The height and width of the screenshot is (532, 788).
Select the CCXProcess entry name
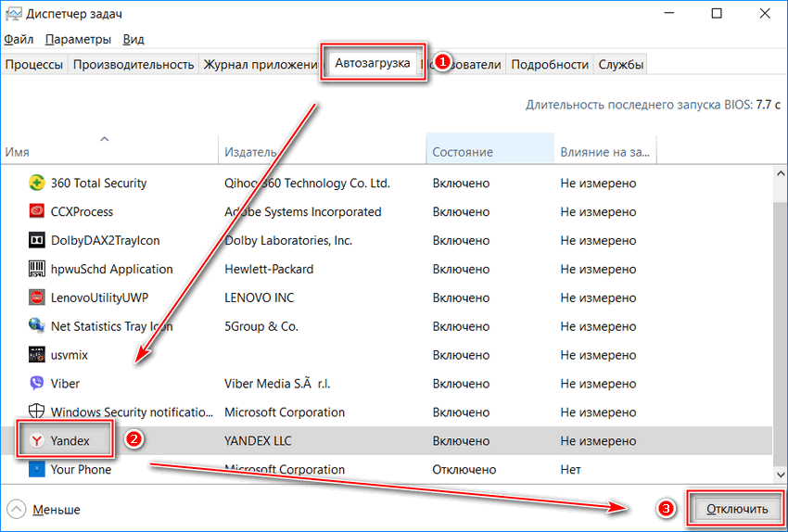[x=82, y=212]
